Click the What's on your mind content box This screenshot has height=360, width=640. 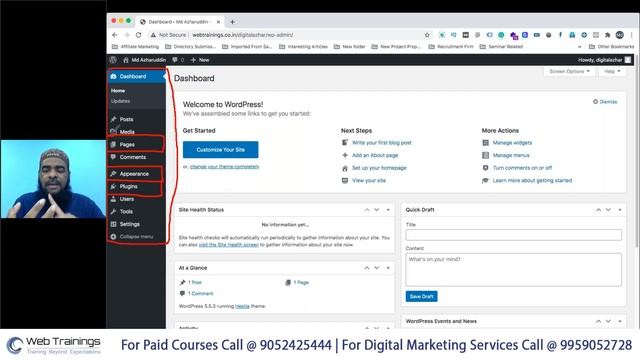coord(513,269)
